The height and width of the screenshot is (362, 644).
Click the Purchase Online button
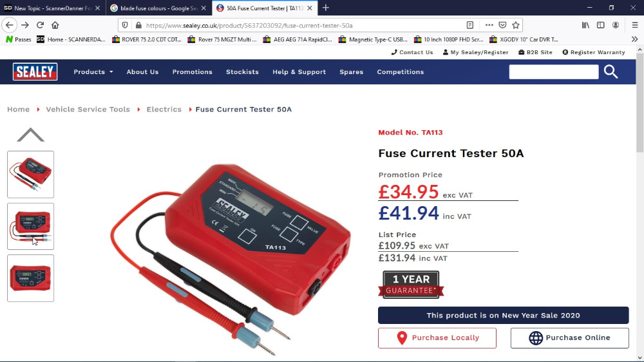[570, 338]
